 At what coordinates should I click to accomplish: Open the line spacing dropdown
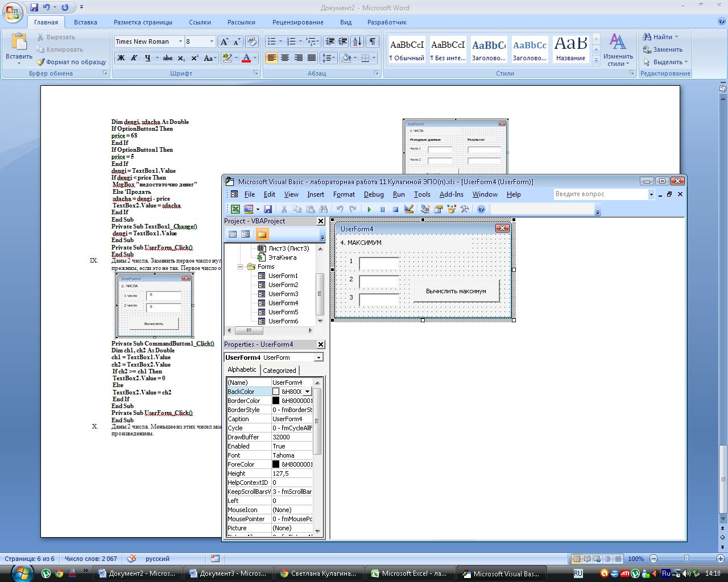(329, 58)
